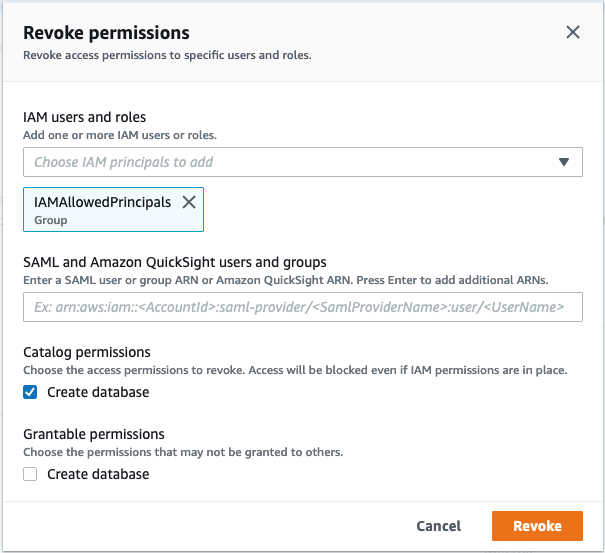605x553 pixels.
Task: Click the 'IAM users and roles' field label
Action: click(x=85, y=118)
